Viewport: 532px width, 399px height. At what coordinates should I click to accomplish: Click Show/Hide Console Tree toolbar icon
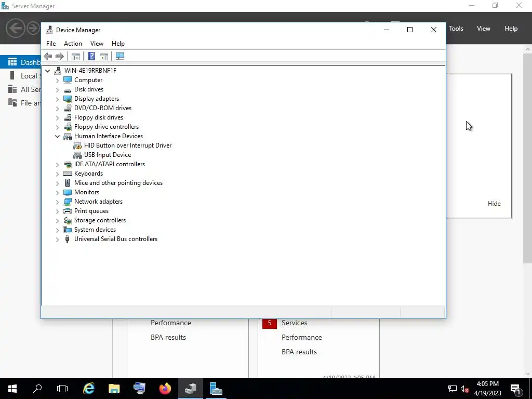pyautogui.click(x=76, y=56)
